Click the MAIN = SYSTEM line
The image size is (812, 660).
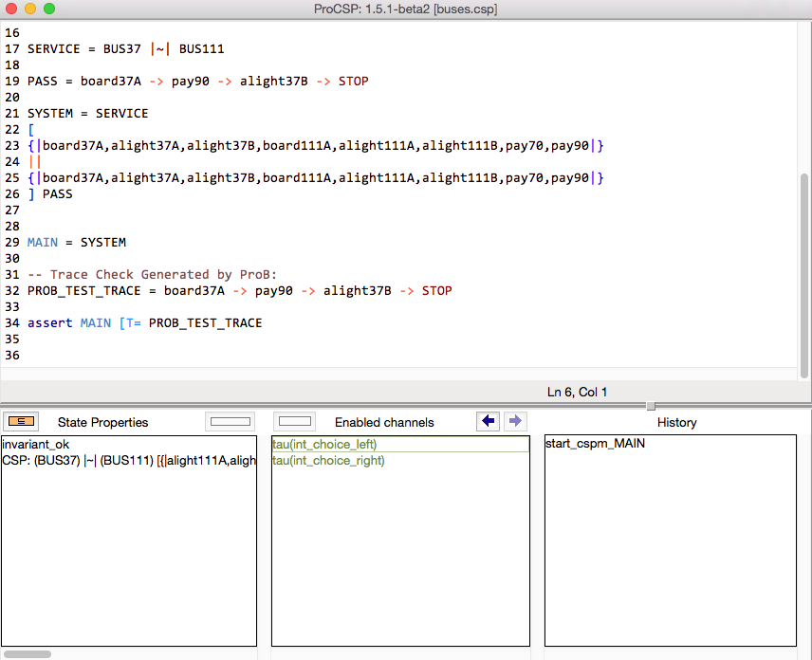click(x=76, y=243)
